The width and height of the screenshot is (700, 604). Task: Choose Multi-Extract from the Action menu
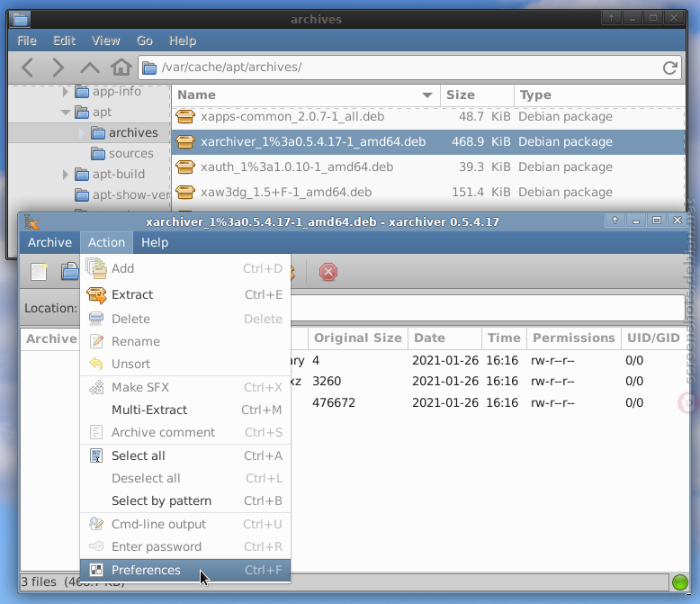tap(185, 410)
